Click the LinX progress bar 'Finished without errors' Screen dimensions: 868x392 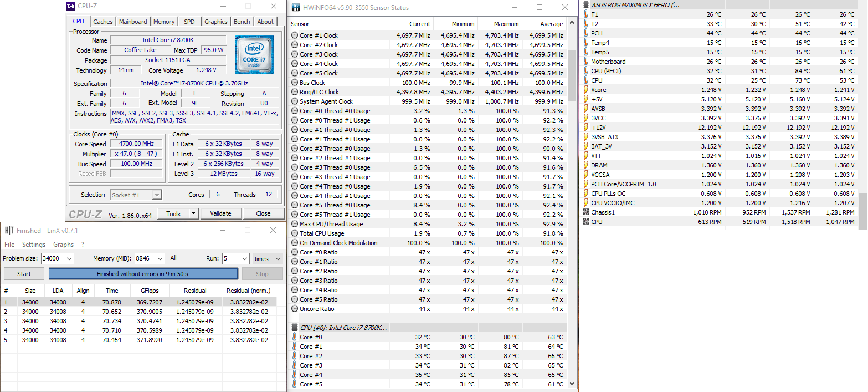[x=143, y=274]
